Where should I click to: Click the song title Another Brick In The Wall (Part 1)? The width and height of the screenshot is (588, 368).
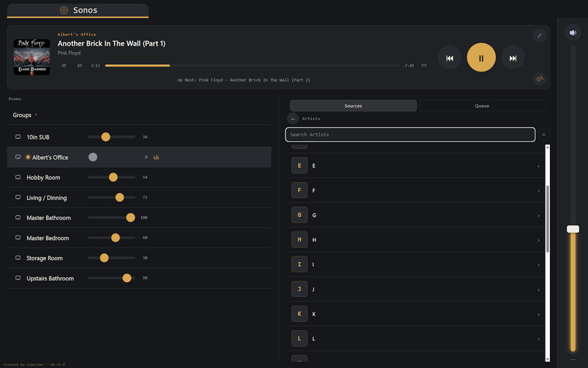(112, 43)
